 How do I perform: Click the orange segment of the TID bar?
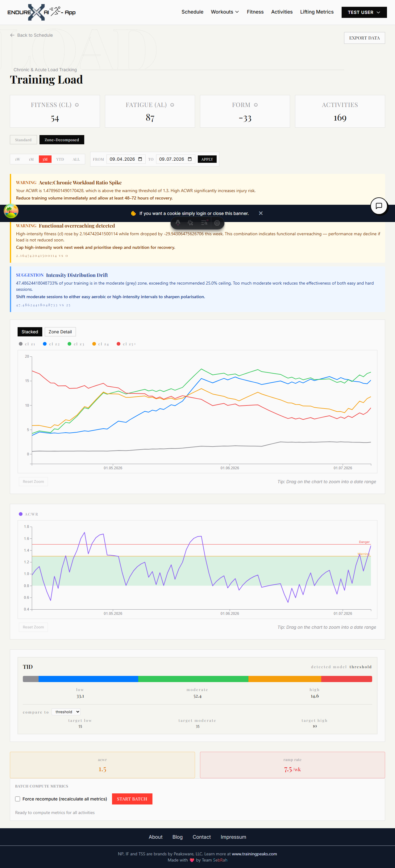285,679
